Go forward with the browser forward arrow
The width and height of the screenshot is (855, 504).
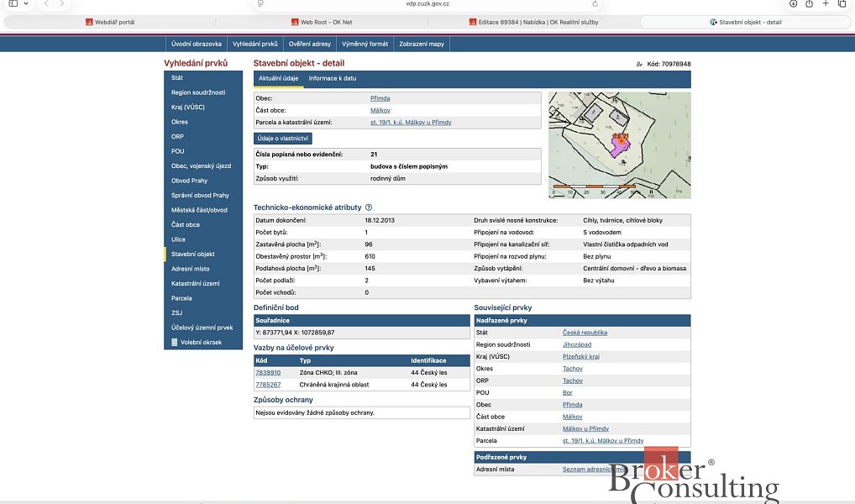(62, 3)
